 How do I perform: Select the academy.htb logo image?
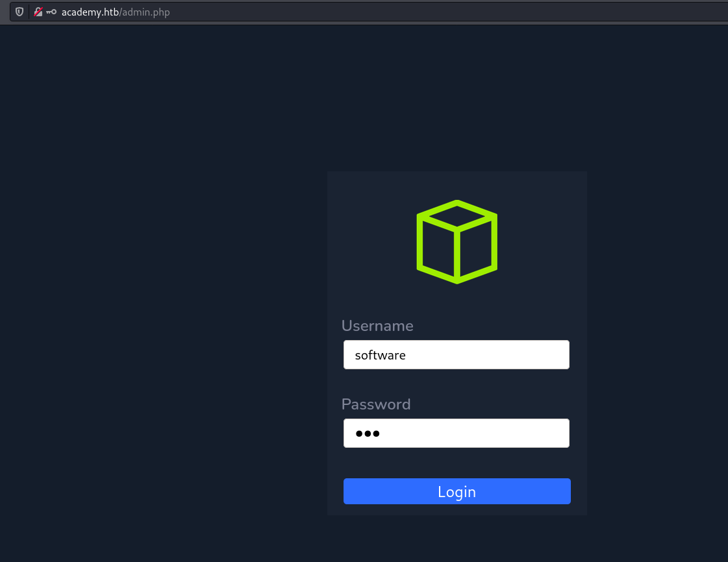pos(457,242)
